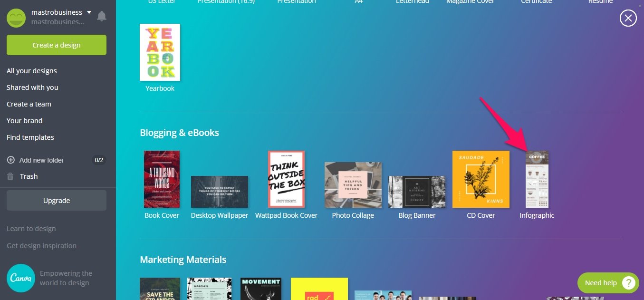The height and width of the screenshot is (300, 644).
Task: Go to Find templates
Action: pyautogui.click(x=30, y=137)
